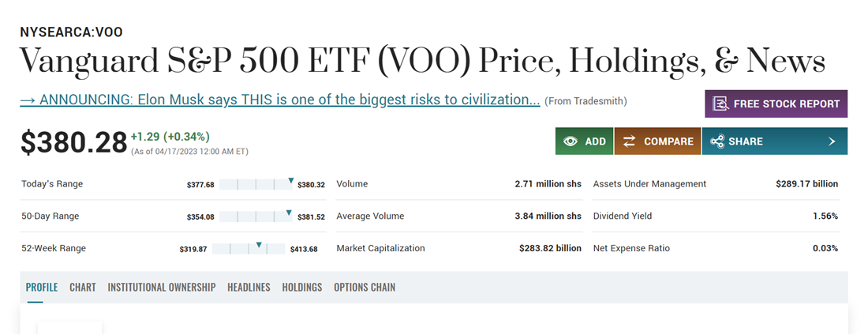View the Holdings tab

click(x=302, y=288)
